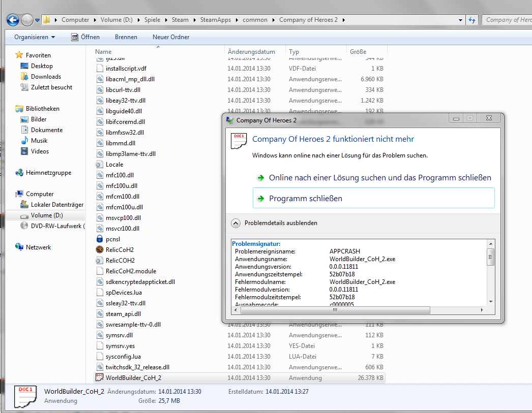
Task: Click the Bilder library icon
Action: [24, 119]
